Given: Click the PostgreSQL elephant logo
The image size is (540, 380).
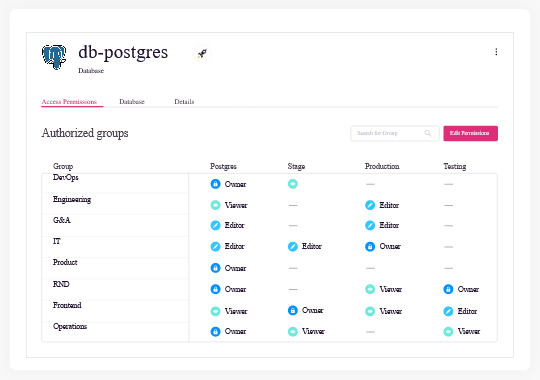Looking at the screenshot, I should pos(54,57).
